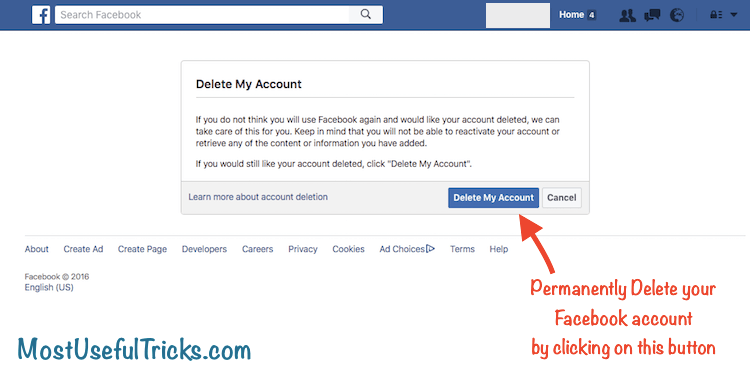Viewport: 750px width, 378px height.
Task: Open the notifications globe icon
Action: point(677,15)
